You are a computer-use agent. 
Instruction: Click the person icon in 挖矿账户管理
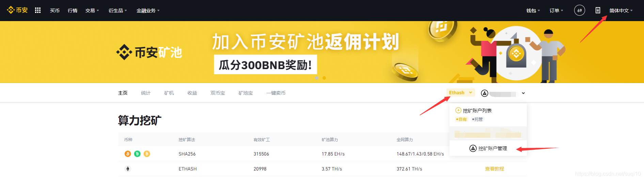[473, 148]
